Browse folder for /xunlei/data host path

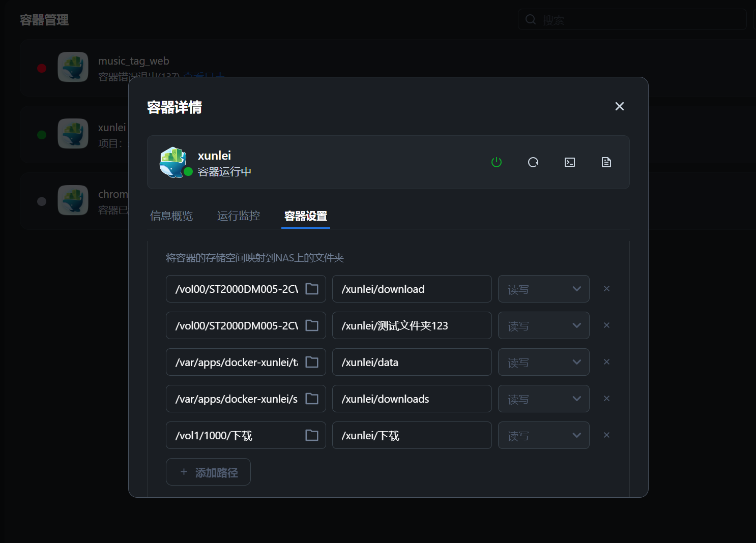[312, 362]
